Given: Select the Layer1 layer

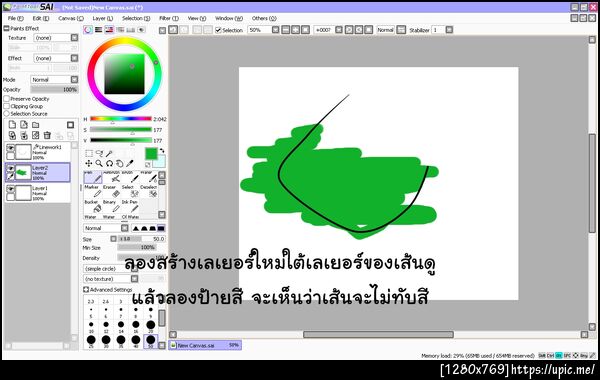Looking at the screenshot, I should point(38,193).
